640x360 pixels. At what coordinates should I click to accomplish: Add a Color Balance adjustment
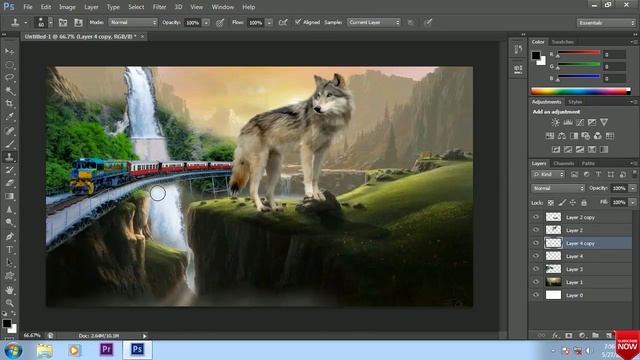[x=562, y=136]
